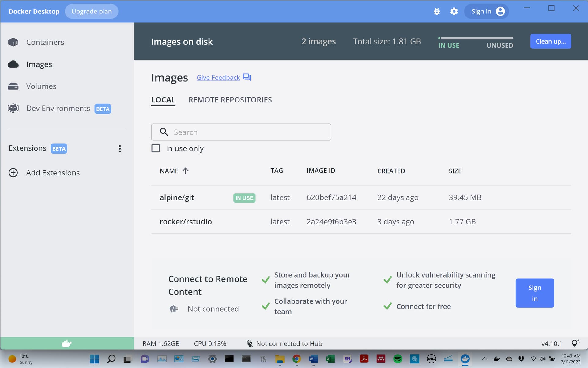Open the Containers section in sidebar
The width and height of the screenshot is (588, 368).
[45, 42]
